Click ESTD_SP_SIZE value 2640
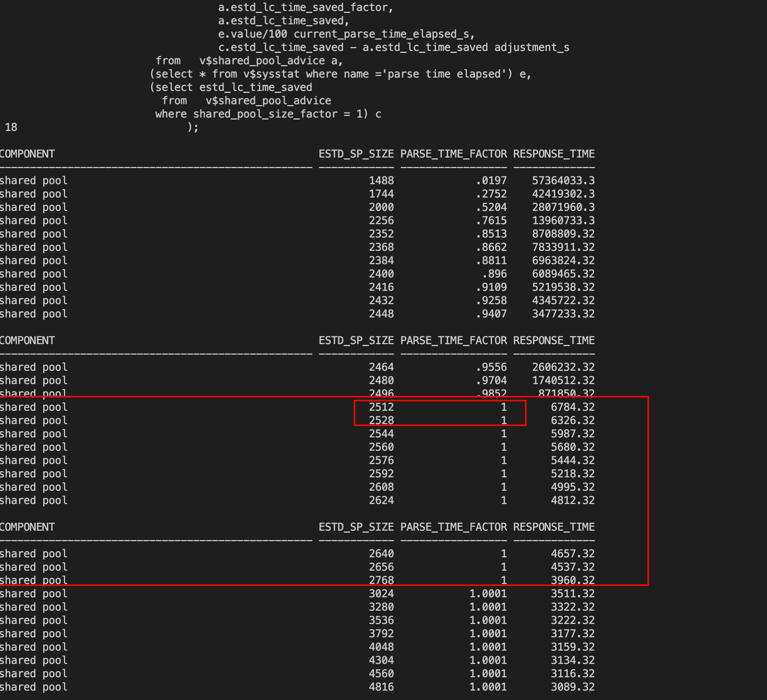This screenshot has width=767, height=700. pyautogui.click(x=381, y=553)
